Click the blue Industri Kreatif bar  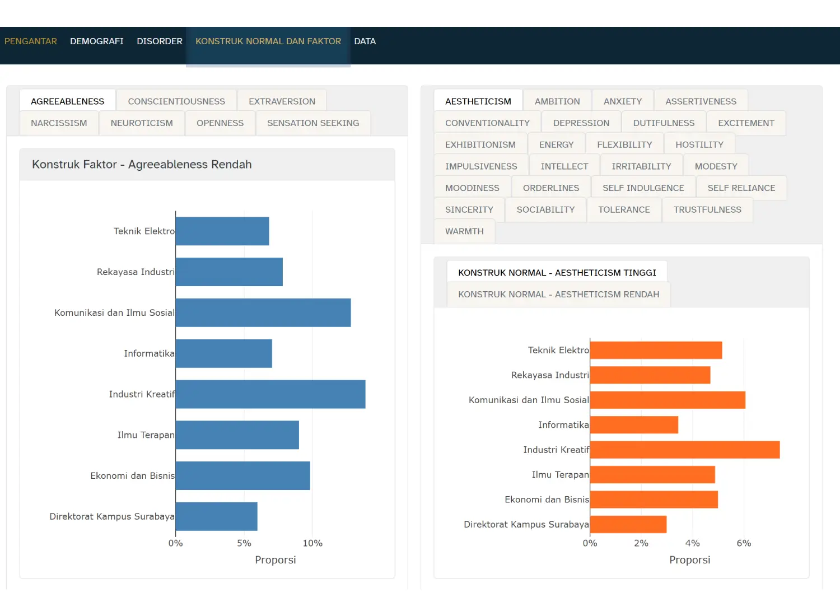click(x=270, y=394)
